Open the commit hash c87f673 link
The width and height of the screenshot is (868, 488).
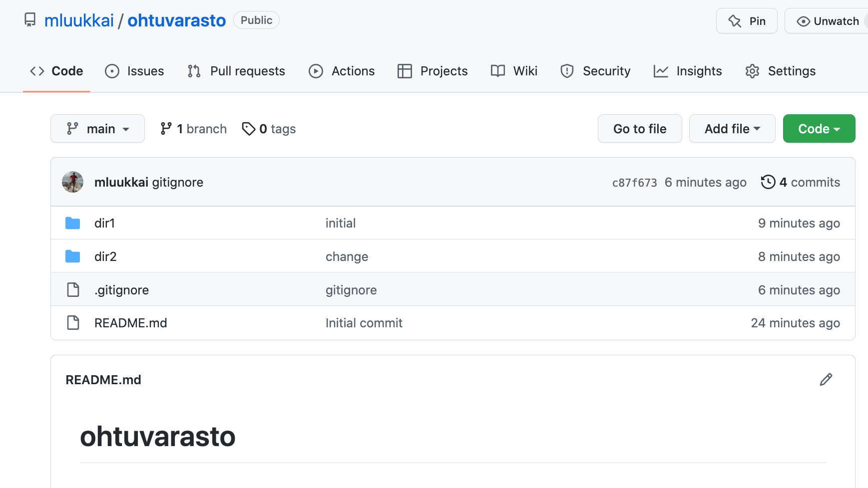pos(634,183)
